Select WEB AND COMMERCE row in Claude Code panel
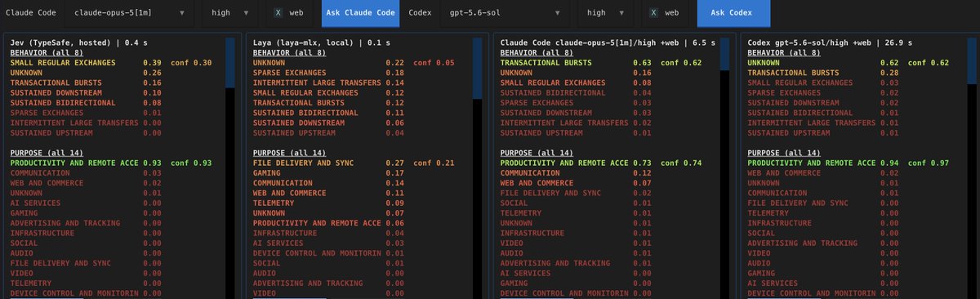This screenshot has width=980, height=299. click(x=577, y=183)
